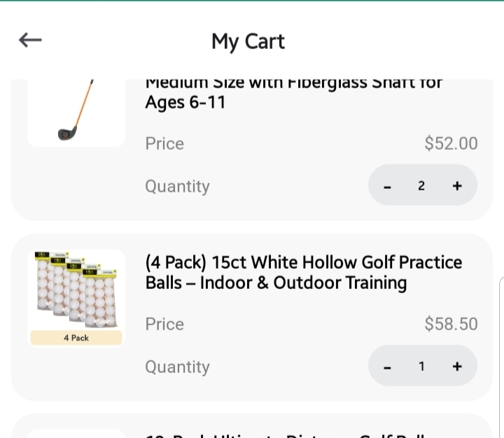Tap the My Cart page title
This screenshot has width=504, height=438.
(248, 41)
